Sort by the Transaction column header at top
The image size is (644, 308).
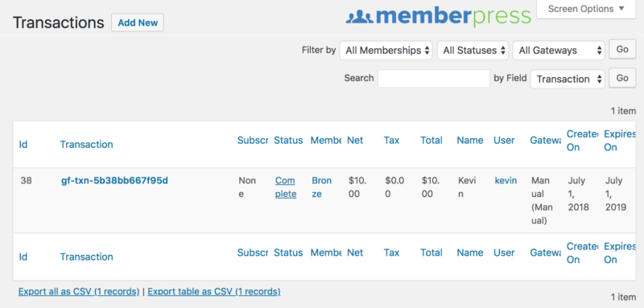tap(86, 145)
